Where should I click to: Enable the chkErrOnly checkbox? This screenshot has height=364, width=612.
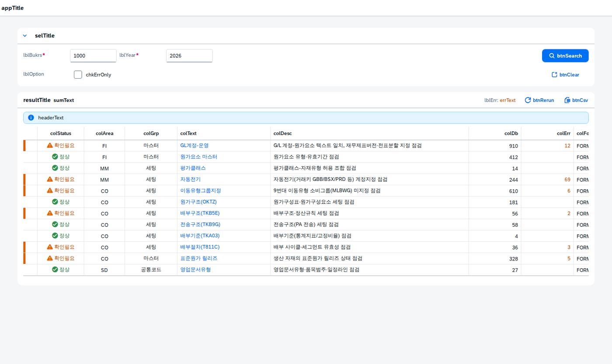pyautogui.click(x=78, y=75)
